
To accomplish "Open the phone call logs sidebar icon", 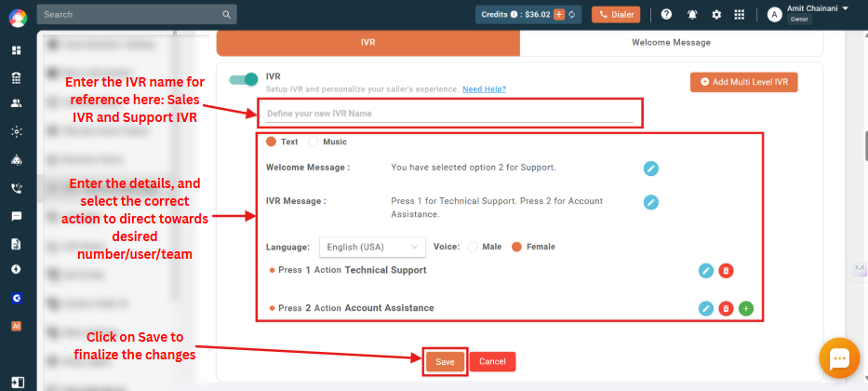I will pos(16,188).
